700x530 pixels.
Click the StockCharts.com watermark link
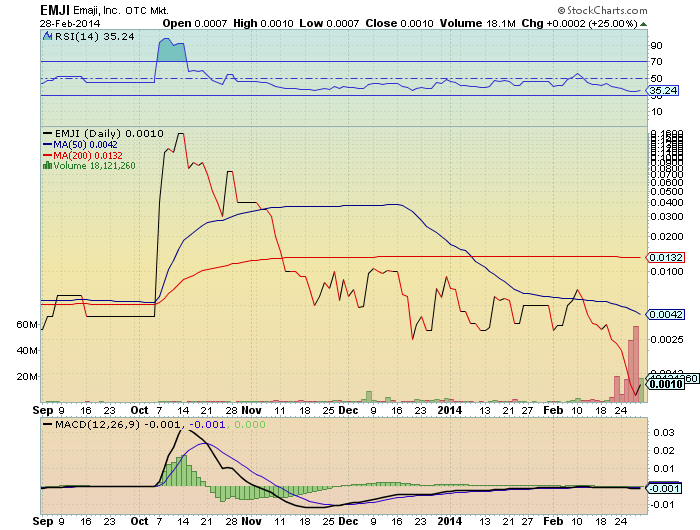click(x=602, y=10)
